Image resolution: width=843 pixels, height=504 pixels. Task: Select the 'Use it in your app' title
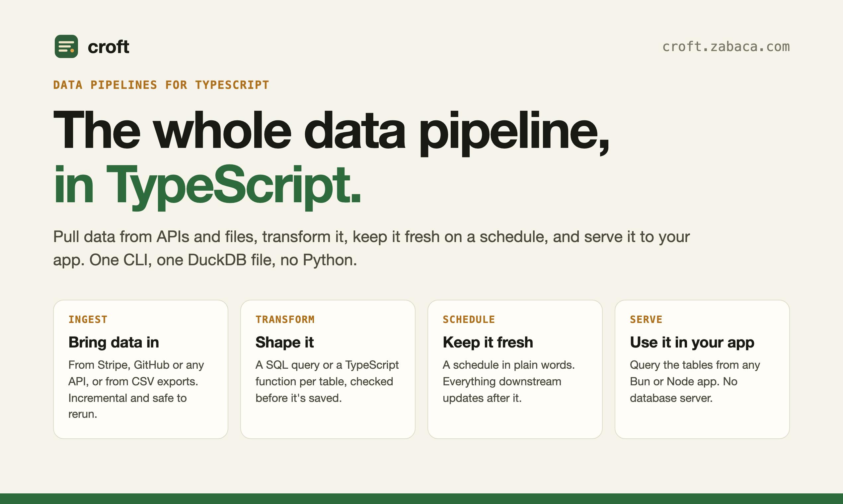tap(692, 342)
